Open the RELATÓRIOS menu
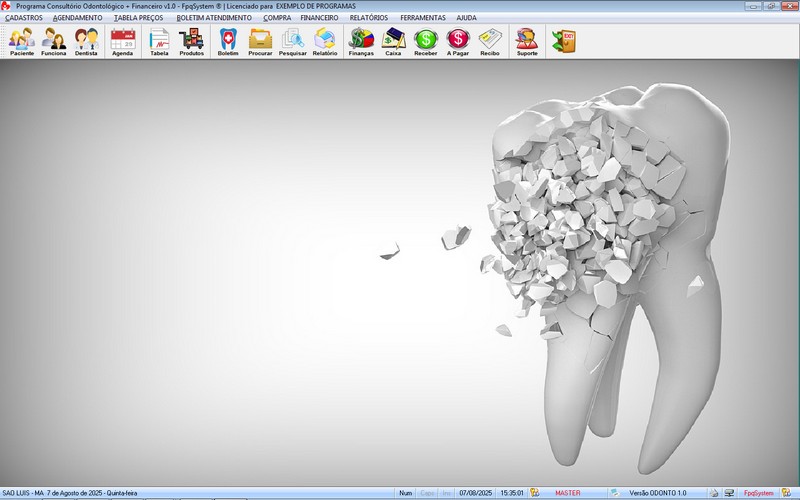The height and width of the screenshot is (500, 800). pos(369,18)
